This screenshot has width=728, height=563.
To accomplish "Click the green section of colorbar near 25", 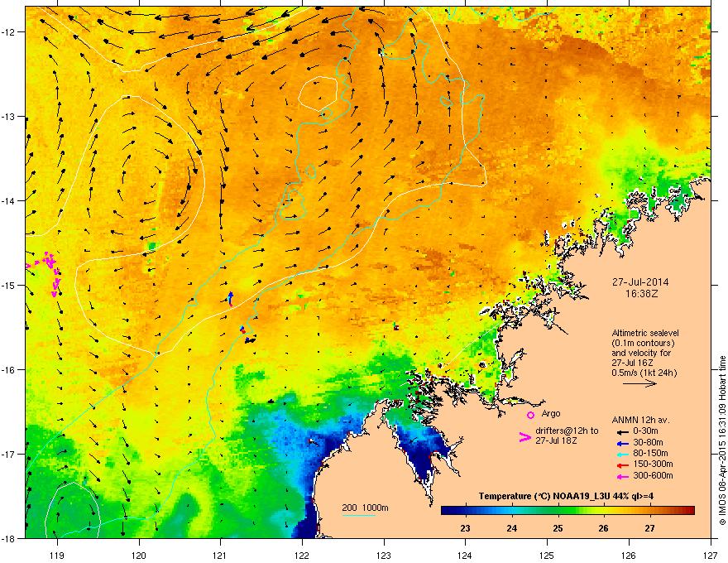I will point(558,511).
